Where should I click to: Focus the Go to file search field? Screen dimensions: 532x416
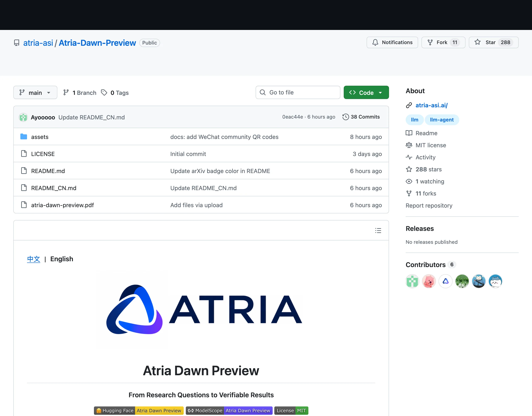click(x=298, y=92)
